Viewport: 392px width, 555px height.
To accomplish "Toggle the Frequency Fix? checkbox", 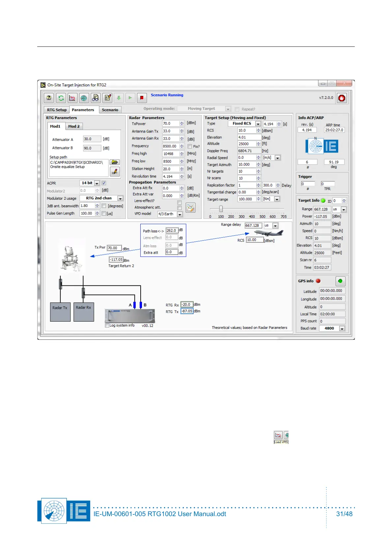I will click(190, 146).
